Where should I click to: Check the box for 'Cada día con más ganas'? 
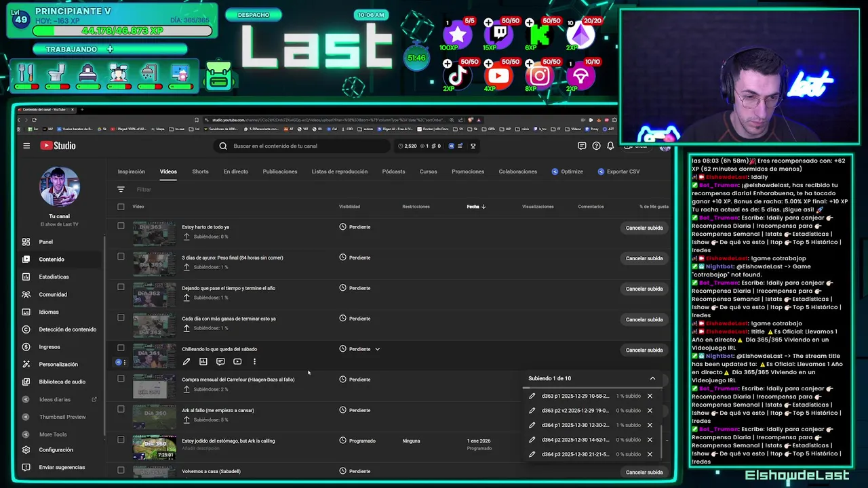[121, 317]
